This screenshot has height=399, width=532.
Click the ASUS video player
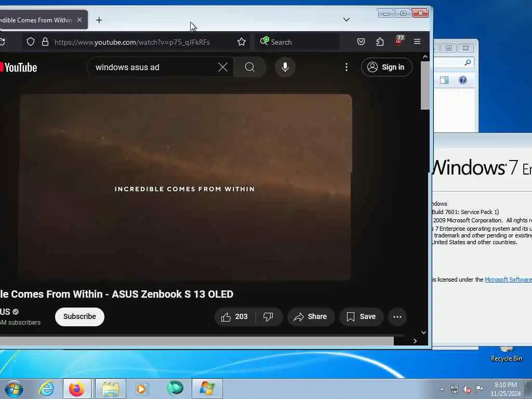pos(185,187)
